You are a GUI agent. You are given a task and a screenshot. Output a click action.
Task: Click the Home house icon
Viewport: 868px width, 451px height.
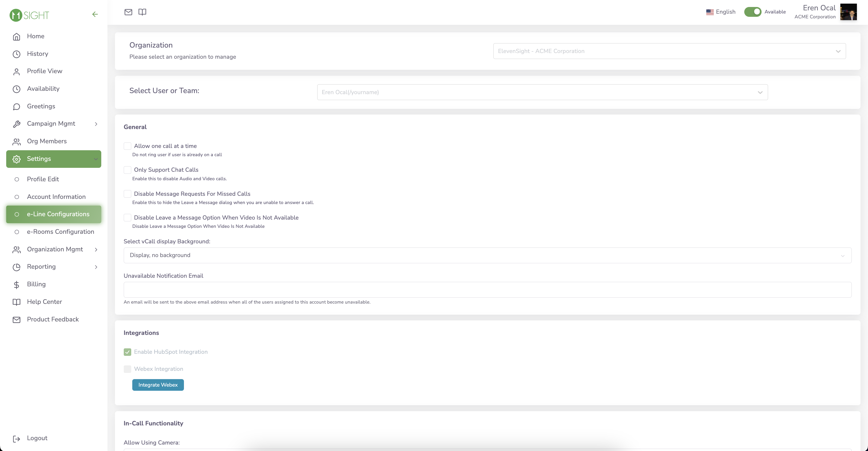point(17,36)
